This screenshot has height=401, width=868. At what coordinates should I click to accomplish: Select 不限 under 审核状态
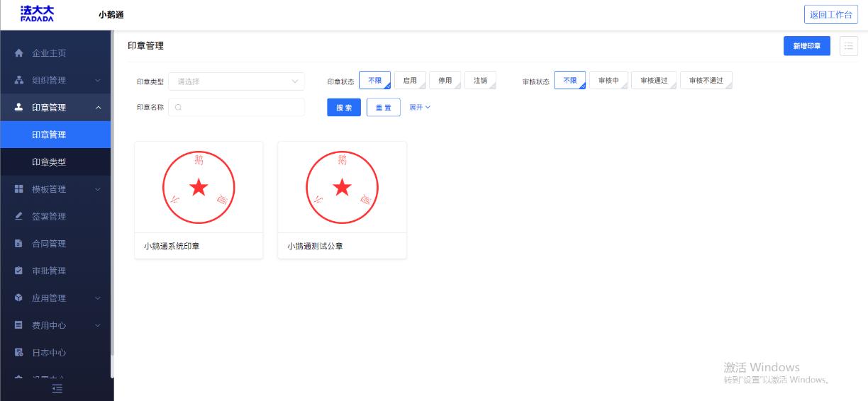[569, 81]
